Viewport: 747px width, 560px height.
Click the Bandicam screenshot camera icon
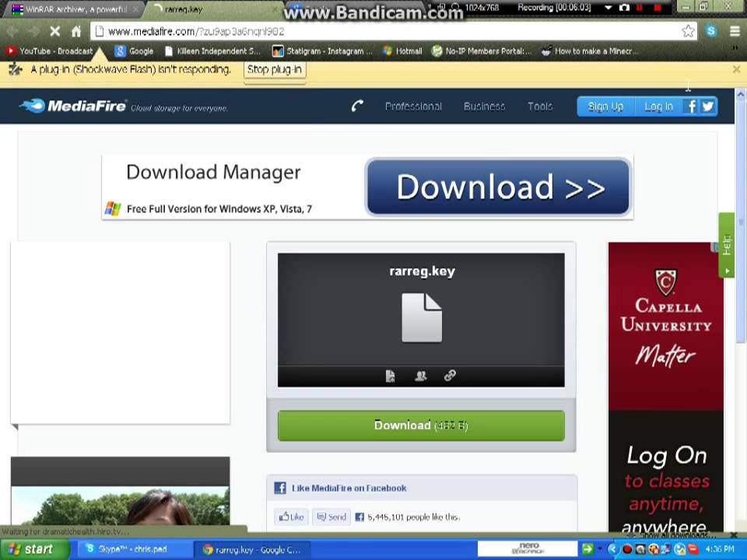click(624, 8)
